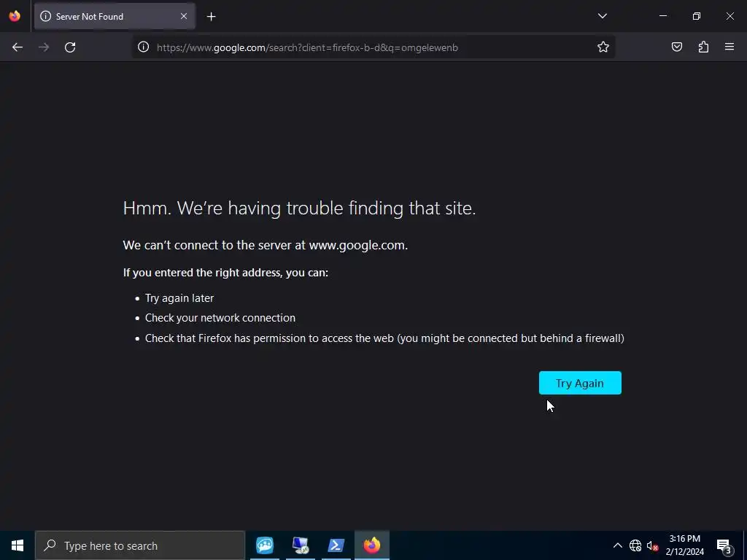Open the computer management taskbar icon
747x560 pixels.
coord(300,545)
